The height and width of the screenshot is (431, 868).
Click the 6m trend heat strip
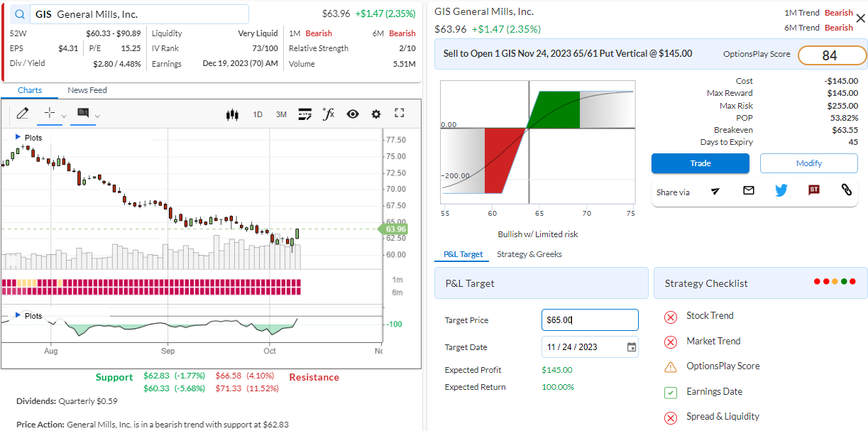coord(151,291)
